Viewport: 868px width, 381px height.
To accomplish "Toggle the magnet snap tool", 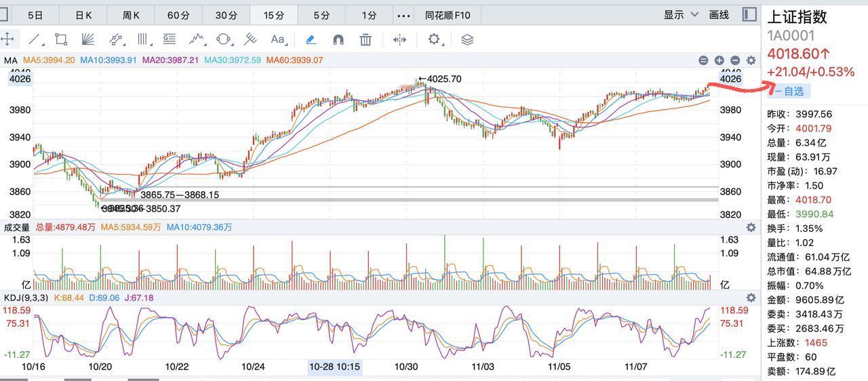I will click(x=338, y=39).
